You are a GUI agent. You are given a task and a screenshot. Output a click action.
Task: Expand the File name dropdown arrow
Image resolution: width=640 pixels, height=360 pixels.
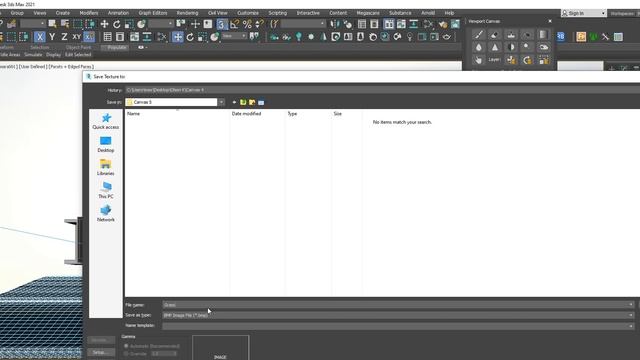(631, 304)
